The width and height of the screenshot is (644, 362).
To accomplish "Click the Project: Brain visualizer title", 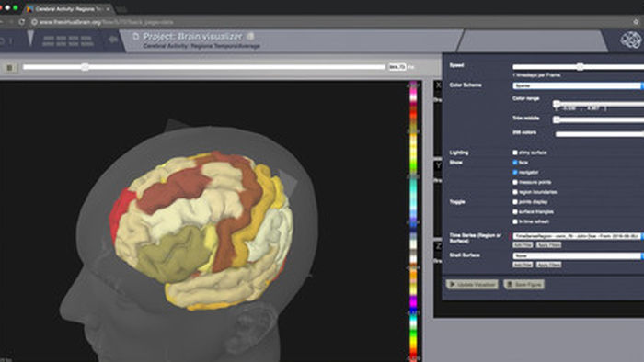I will point(192,37).
